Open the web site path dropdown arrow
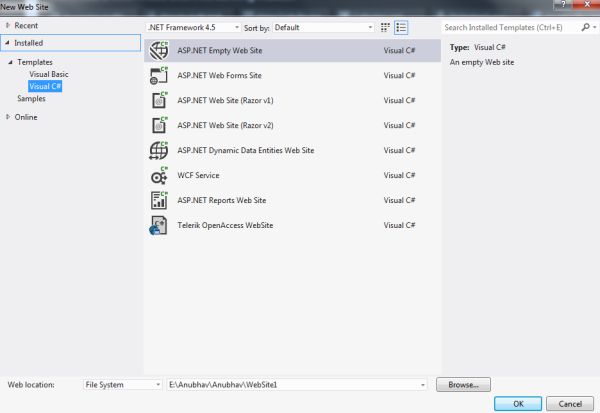Image resolution: width=600 pixels, height=413 pixels. (423, 385)
